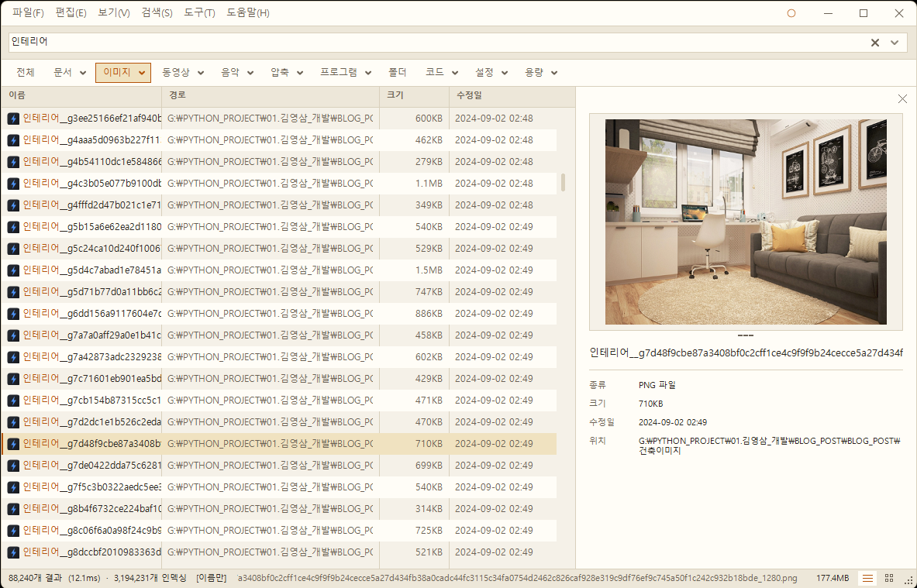Click file icon of 인테리어__g4b54110dc1e584866 row
917x588 pixels.
[13, 162]
